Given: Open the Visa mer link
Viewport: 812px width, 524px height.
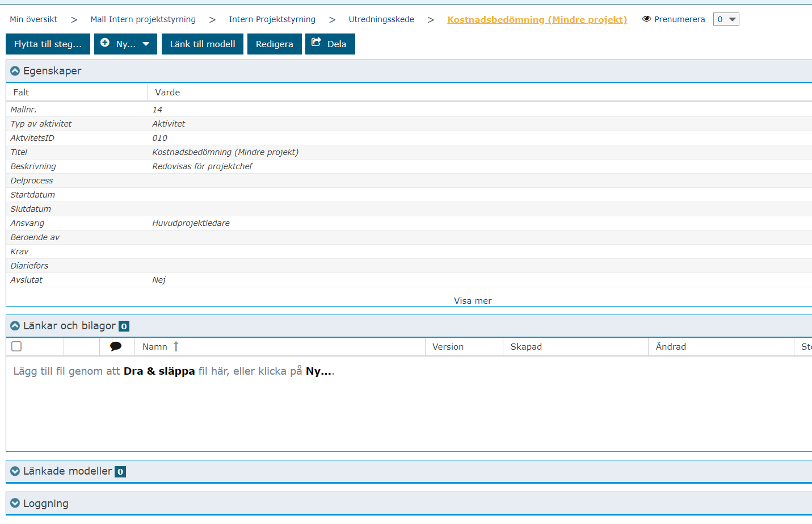Looking at the screenshot, I should click(472, 301).
